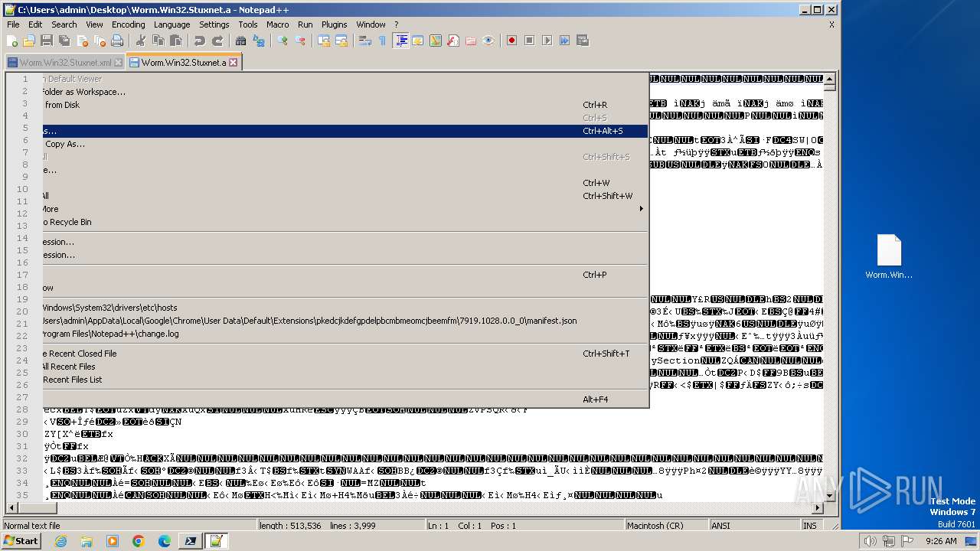Select the Worm.Win desktop file icon

tap(889, 257)
